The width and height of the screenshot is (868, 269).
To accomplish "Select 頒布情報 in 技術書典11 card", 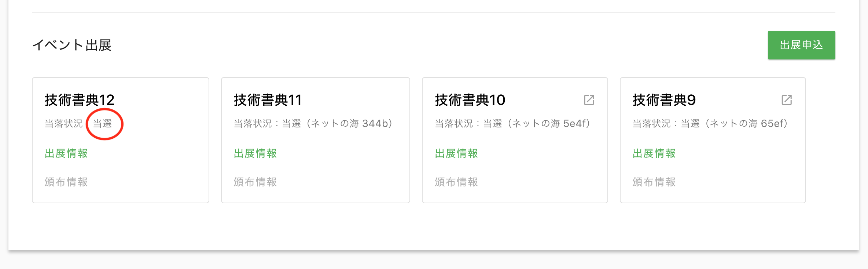I will tap(255, 182).
